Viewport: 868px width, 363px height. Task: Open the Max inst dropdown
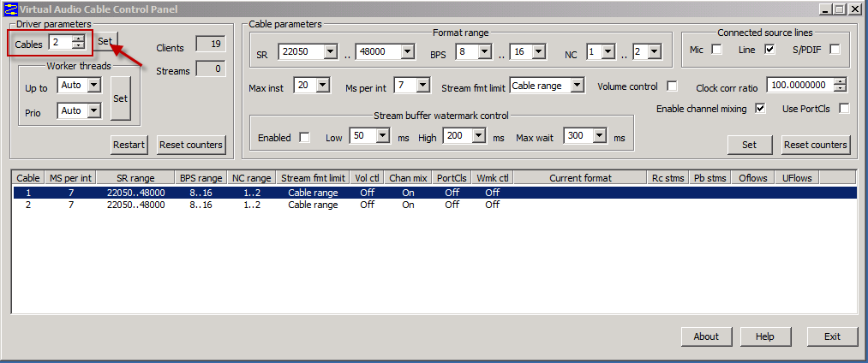[323, 86]
